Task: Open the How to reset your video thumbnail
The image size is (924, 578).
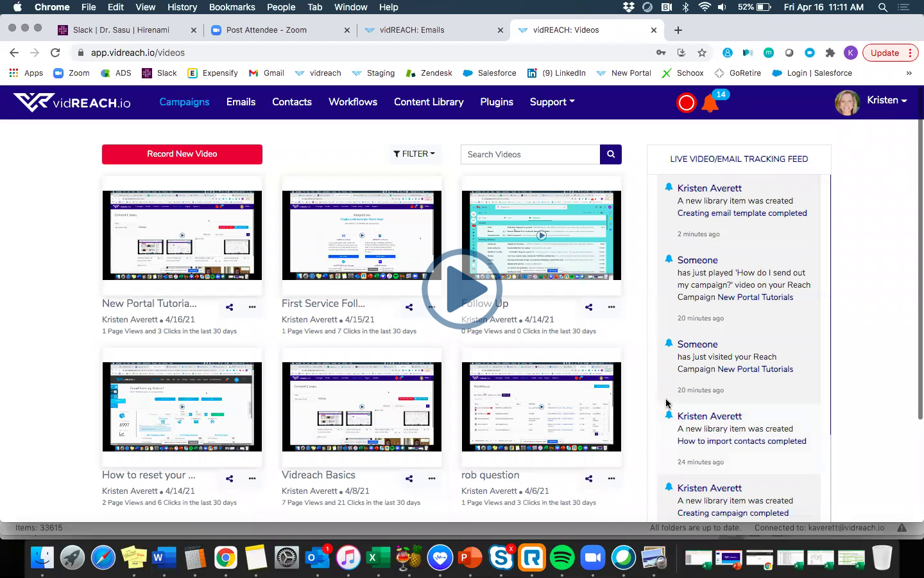Action: tap(182, 407)
